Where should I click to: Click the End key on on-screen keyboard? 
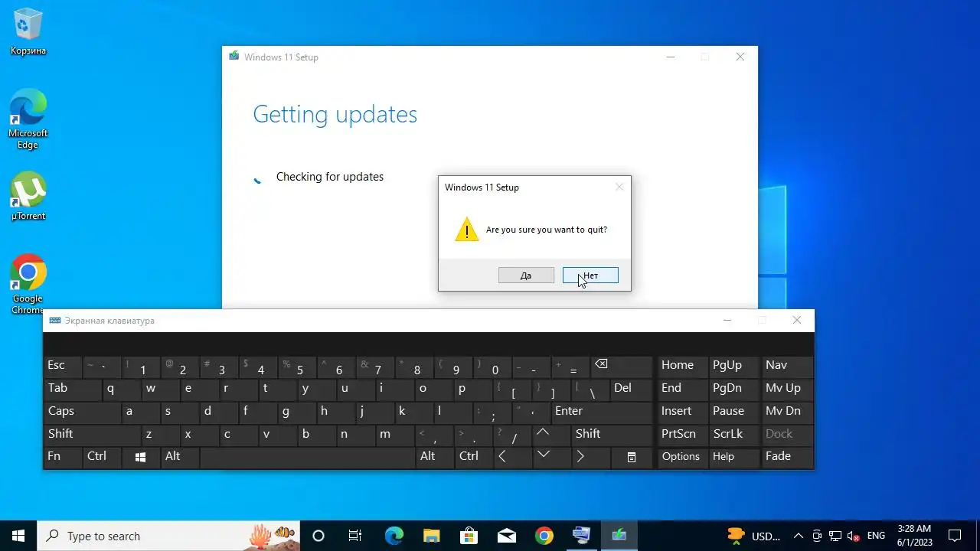pos(683,390)
